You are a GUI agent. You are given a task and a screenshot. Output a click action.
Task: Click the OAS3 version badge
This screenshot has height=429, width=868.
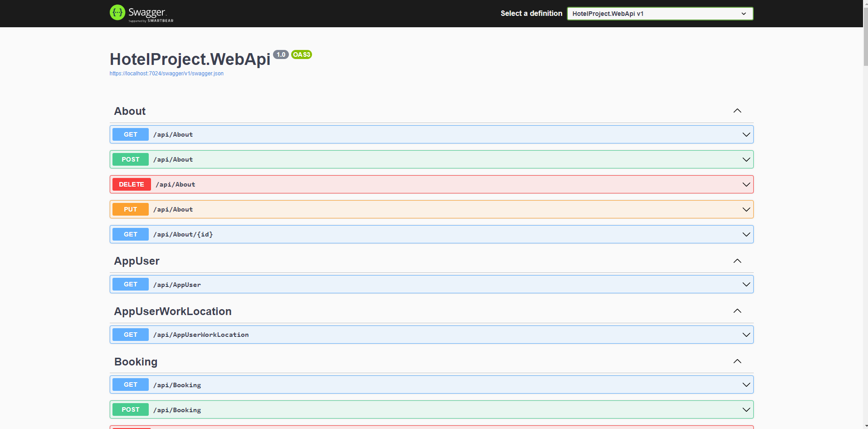302,54
